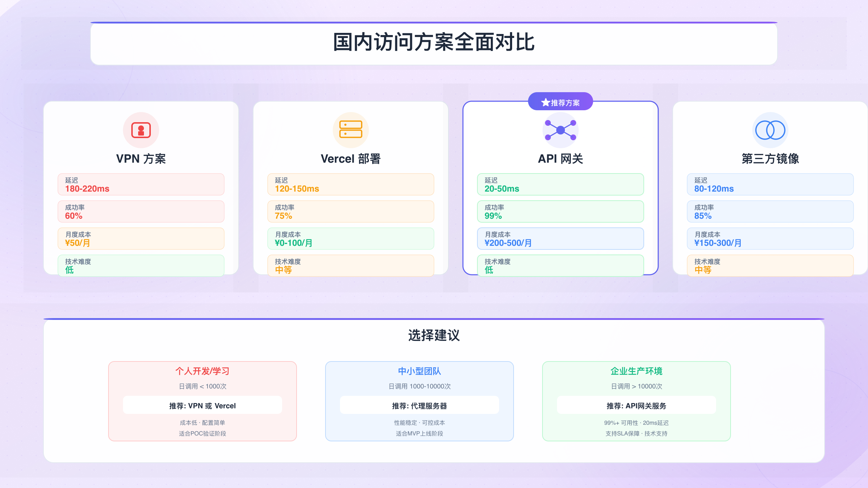Click the 延迟 20-50ms stat box
This screenshot has width=868, height=488.
click(x=560, y=184)
